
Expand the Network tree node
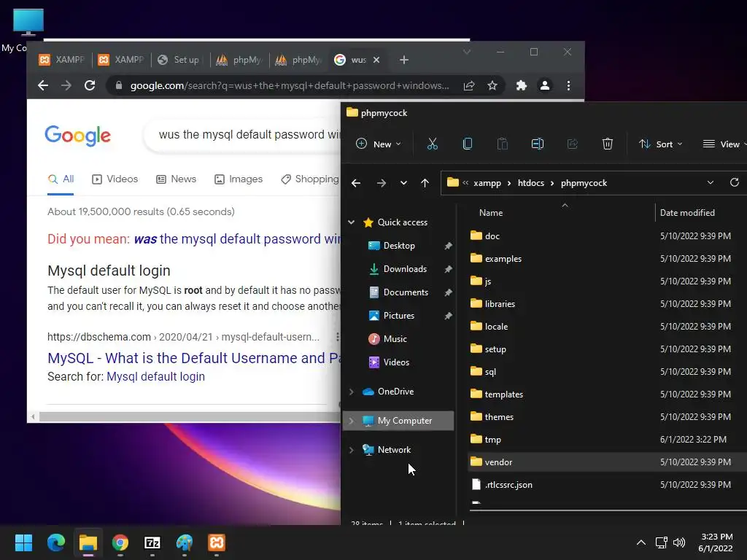[351, 450]
